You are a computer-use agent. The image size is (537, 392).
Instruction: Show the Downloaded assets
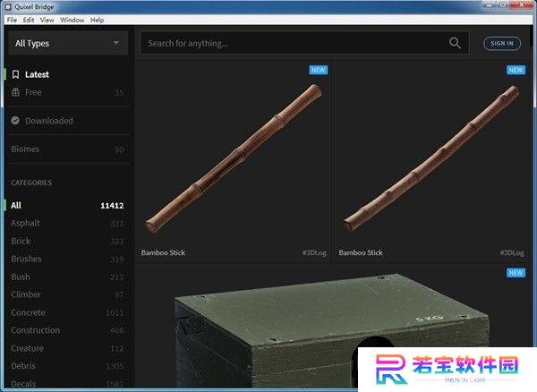tap(67, 121)
